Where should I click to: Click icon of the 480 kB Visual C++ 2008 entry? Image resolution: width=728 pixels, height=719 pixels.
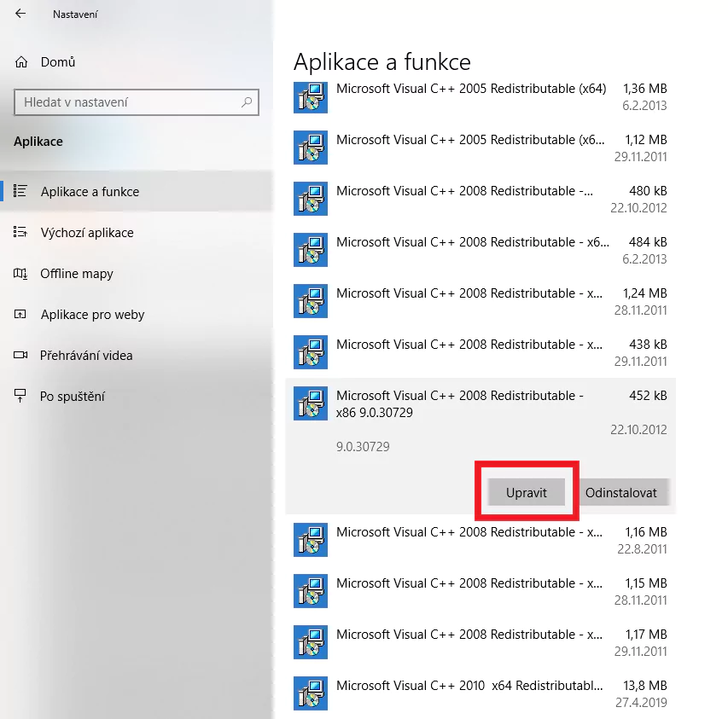311,199
